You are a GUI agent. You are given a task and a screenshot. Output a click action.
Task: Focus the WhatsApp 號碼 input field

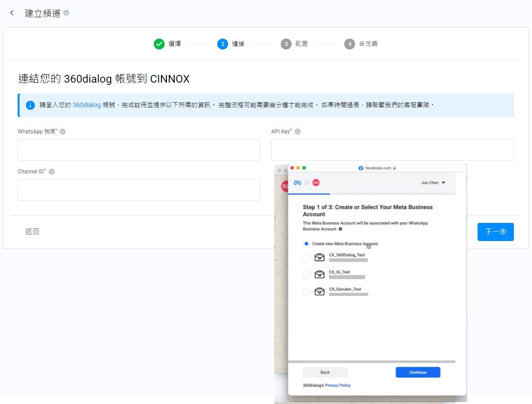(x=139, y=150)
